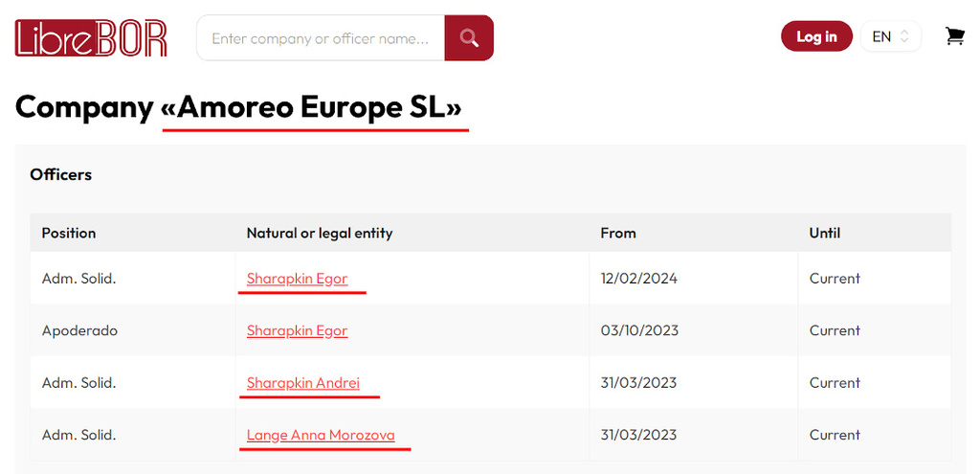Open the shopping cart
This screenshot has height=474, width=980.
click(954, 36)
